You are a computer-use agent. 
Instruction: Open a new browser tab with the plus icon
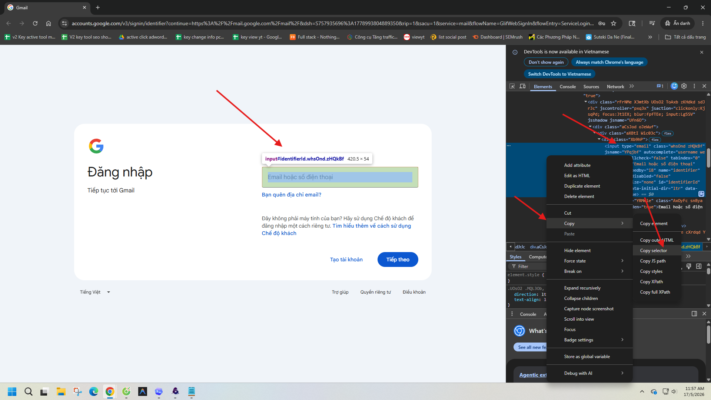click(x=97, y=7)
